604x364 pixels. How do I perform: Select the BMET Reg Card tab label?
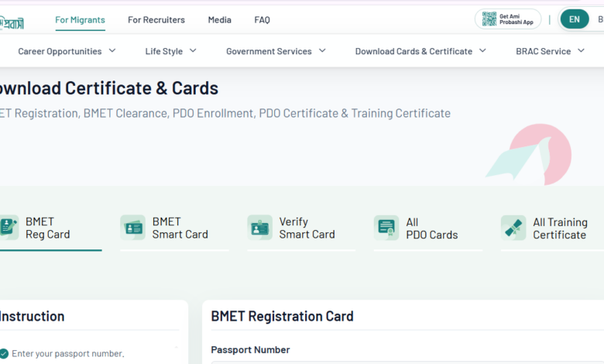[x=48, y=228]
